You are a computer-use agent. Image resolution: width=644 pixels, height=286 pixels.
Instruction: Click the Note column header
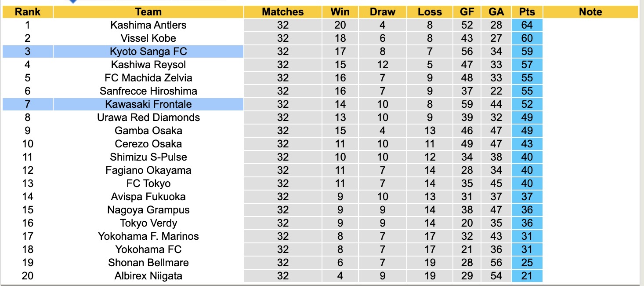[590, 12]
